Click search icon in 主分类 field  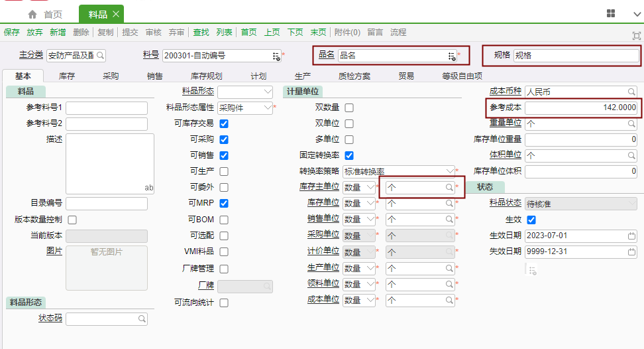pos(101,56)
